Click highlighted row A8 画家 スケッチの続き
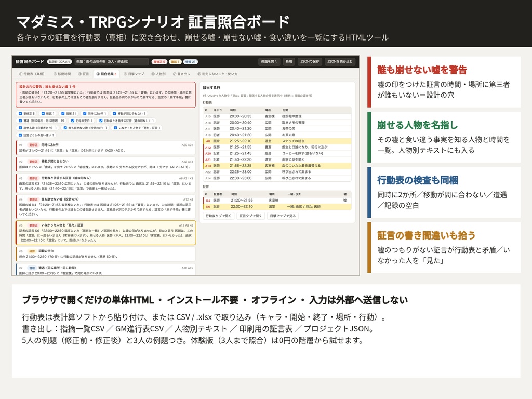 point(277,141)
